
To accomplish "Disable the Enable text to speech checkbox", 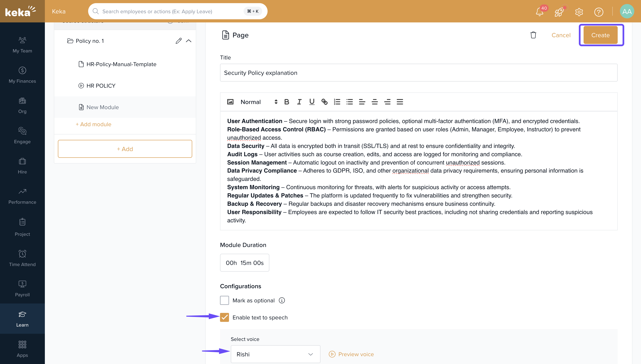I will tap(224, 317).
